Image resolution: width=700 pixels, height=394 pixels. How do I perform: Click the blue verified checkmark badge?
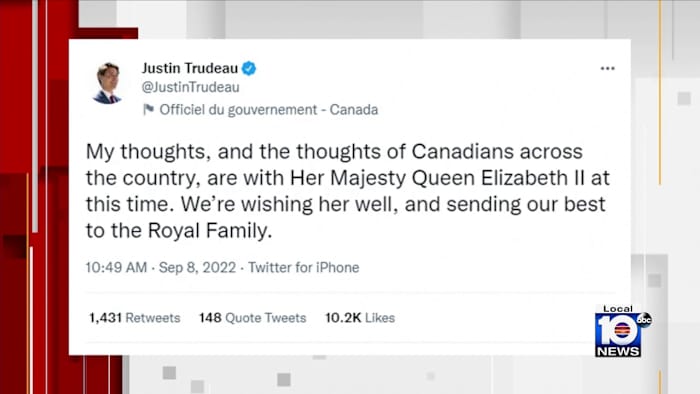pos(249,68)
